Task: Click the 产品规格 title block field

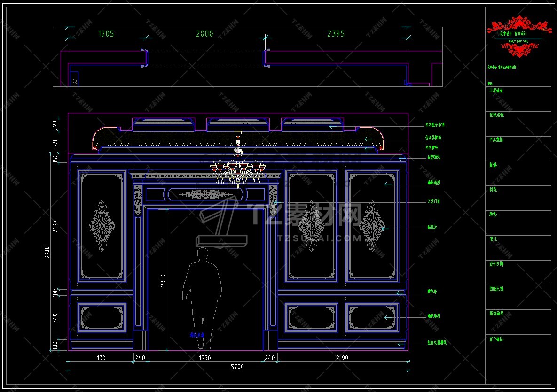Action: (518, 148)
